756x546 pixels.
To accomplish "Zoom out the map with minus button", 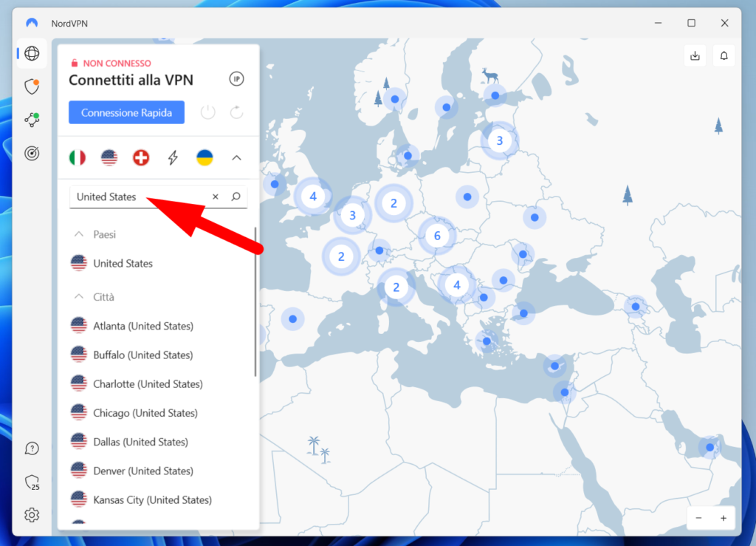I will pyautogui.click(x=698, y=518).
